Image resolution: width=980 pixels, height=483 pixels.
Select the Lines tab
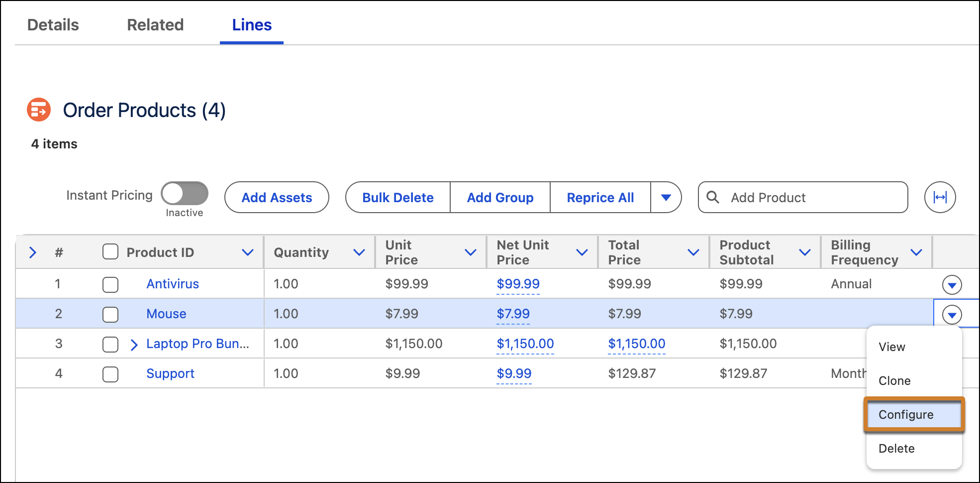pos(252,25)
